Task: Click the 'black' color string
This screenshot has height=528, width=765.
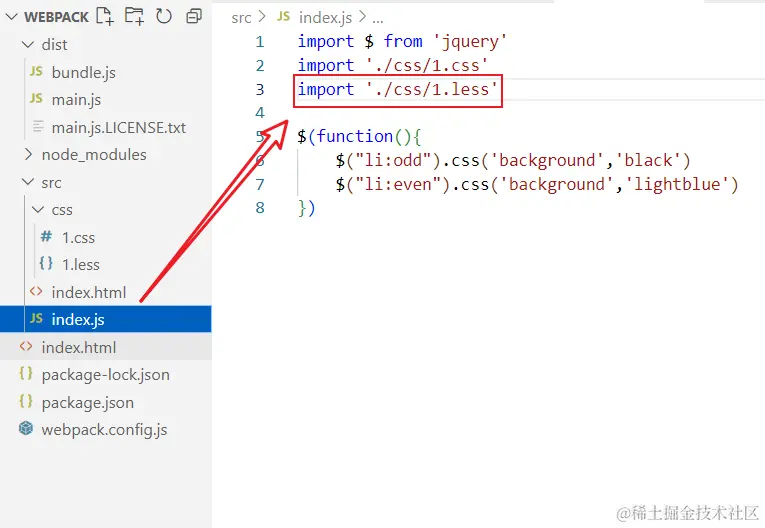Action: tap(647, 160)
